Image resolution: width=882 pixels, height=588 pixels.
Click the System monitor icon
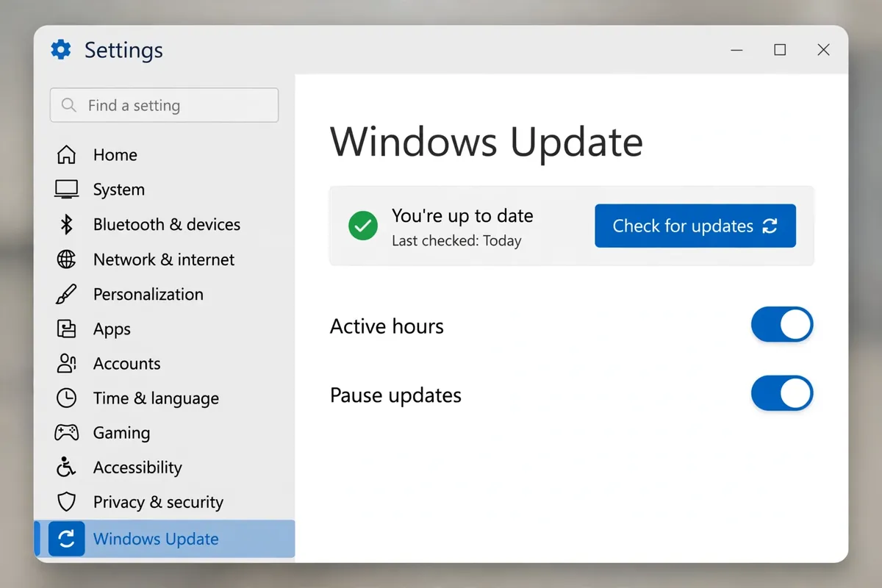tap(66, 190)
